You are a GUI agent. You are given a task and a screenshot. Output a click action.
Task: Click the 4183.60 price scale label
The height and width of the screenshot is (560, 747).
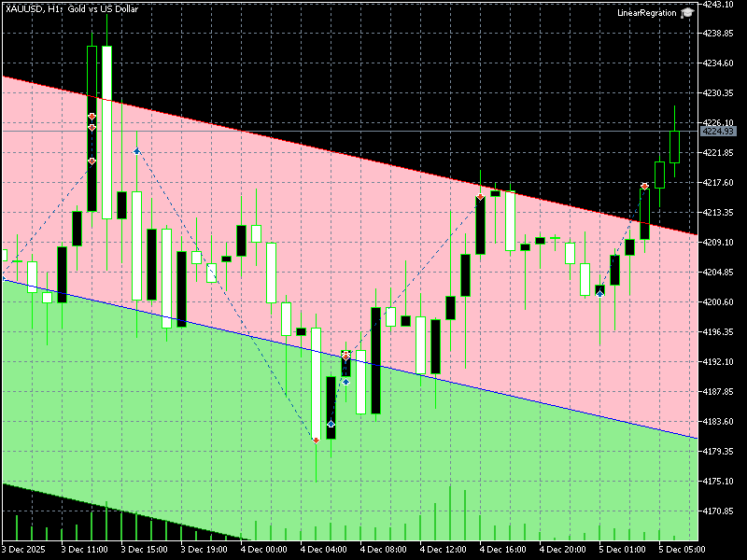point(718,422)
